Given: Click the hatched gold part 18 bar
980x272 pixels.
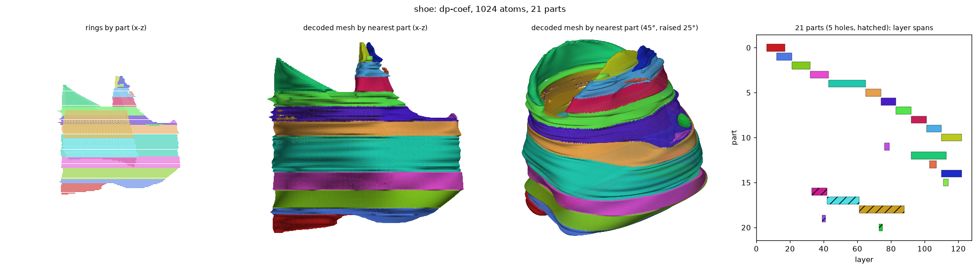Looking at the screenshot, I should [x=882, y=209].
